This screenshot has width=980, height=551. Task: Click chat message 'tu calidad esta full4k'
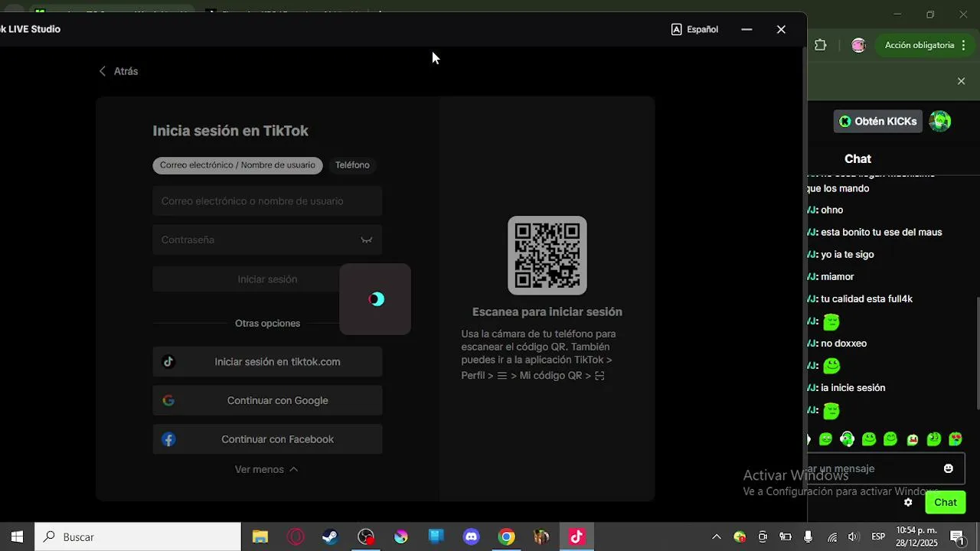coord(867,299)
